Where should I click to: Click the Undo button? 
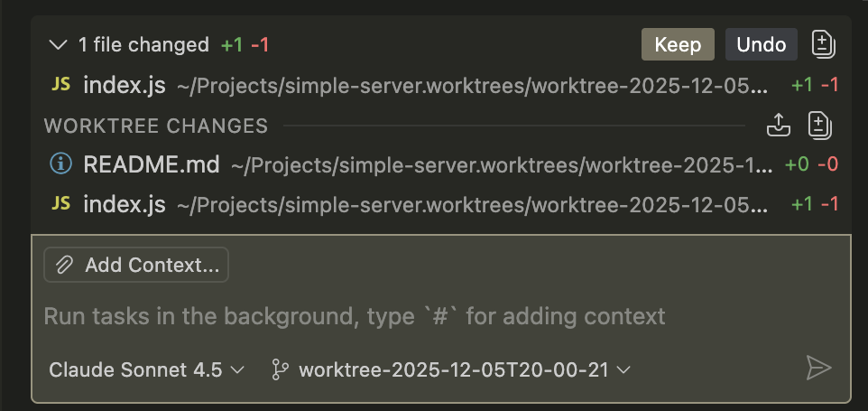pos(761,44)
